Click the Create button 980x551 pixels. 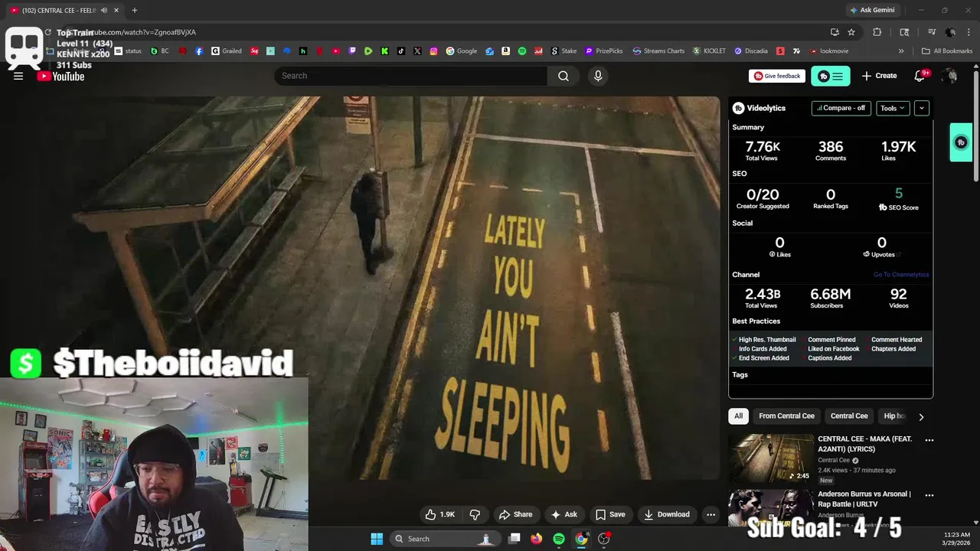point(879,76)
